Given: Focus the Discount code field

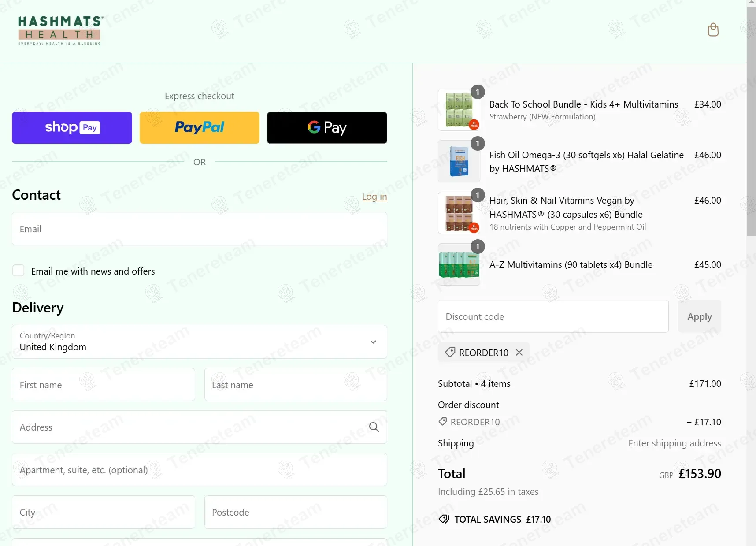Looking at the screenshot, I should [x=553, y=316].
